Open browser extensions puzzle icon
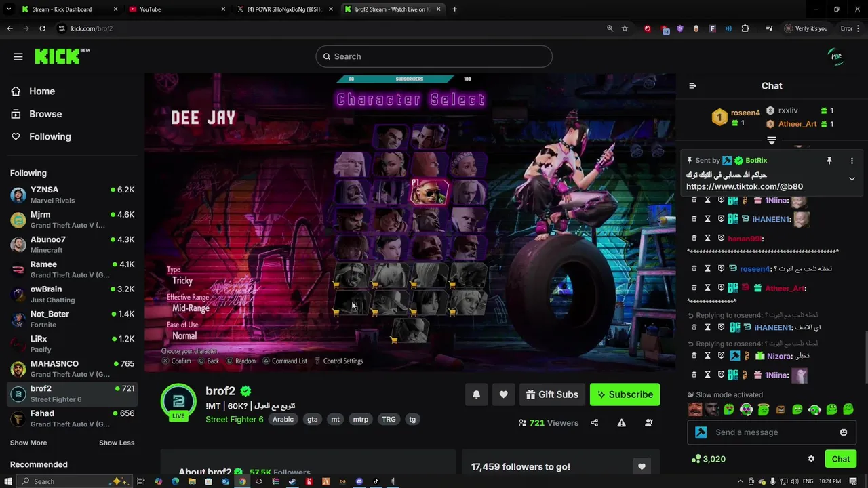The width and height of the screenshot is (868, 488). tap(745, 28)
